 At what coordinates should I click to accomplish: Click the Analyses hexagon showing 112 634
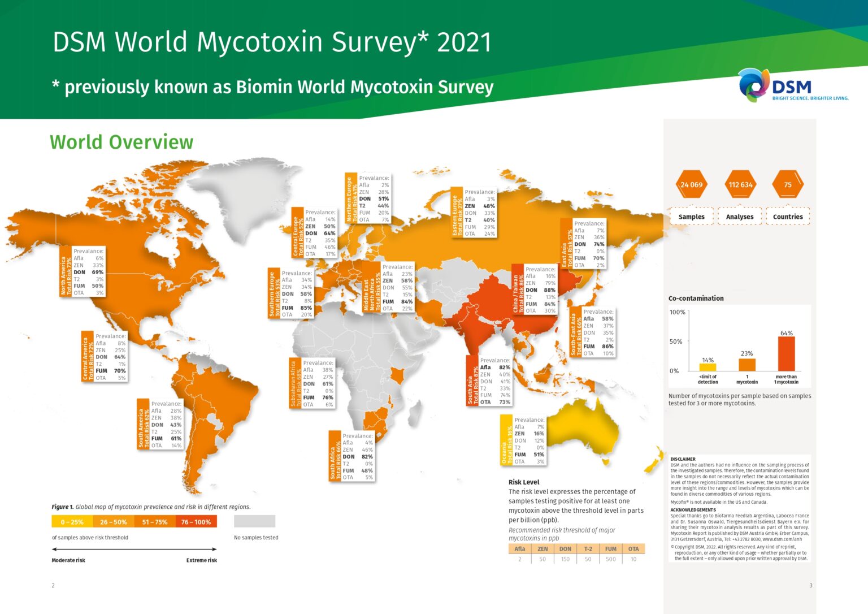coord(740,184)
